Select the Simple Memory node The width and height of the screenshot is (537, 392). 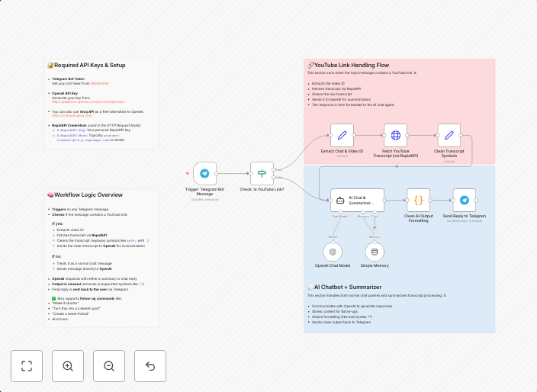(x=375, y=250)
